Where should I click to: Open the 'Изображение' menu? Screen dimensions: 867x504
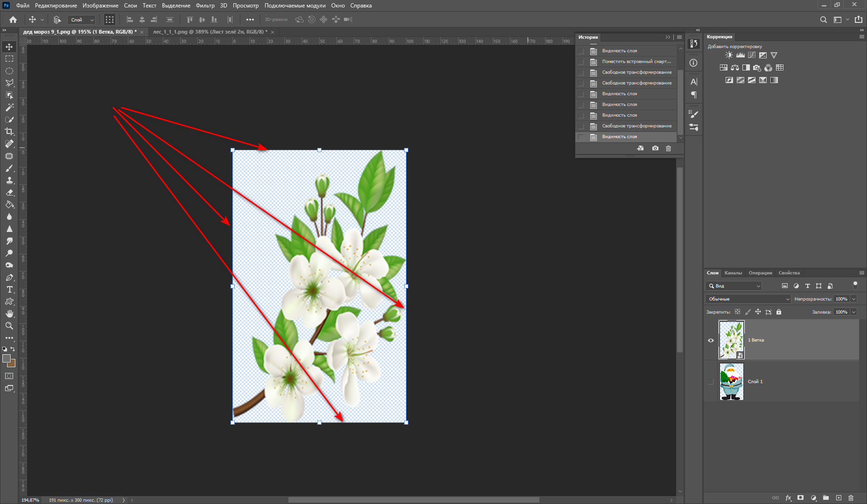tap(100, 6)
